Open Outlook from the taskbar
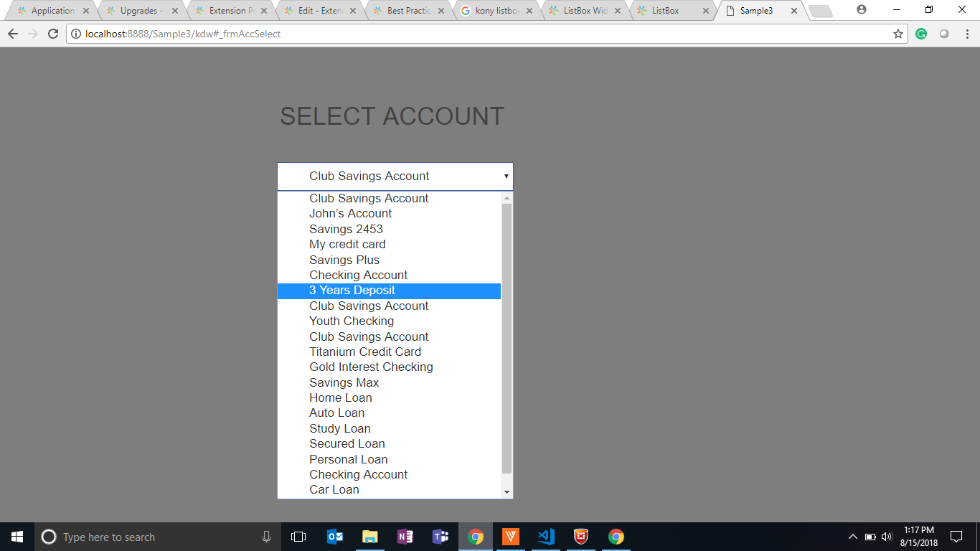Screen dimensions: 980x551 pyautogui.click(x=334, y=537)
